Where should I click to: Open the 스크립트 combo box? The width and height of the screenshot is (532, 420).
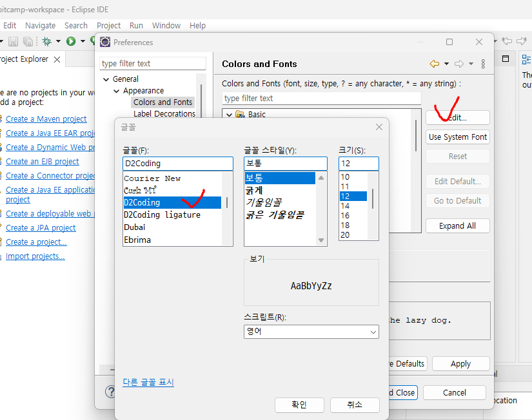311,332
